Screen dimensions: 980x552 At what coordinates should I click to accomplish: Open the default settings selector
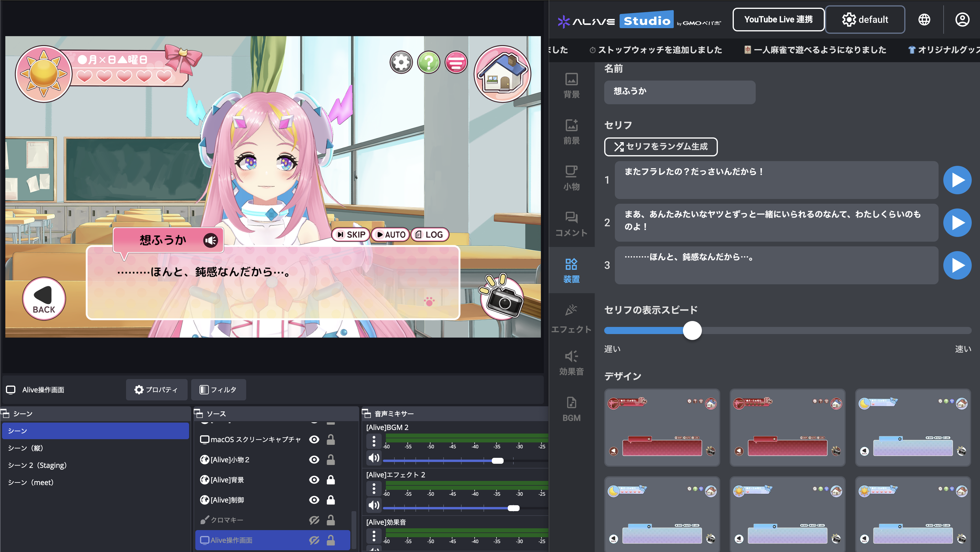[x=865, y=20]
